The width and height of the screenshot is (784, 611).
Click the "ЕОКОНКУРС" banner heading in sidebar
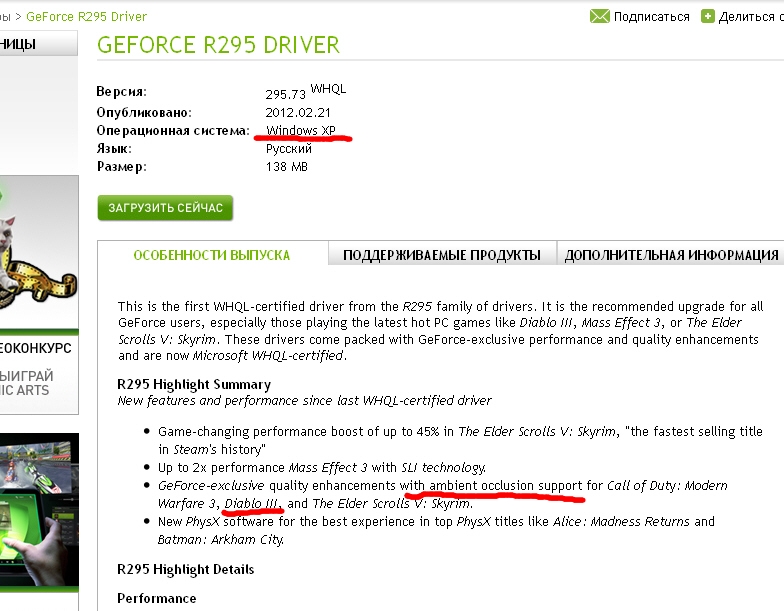(36, 349)
